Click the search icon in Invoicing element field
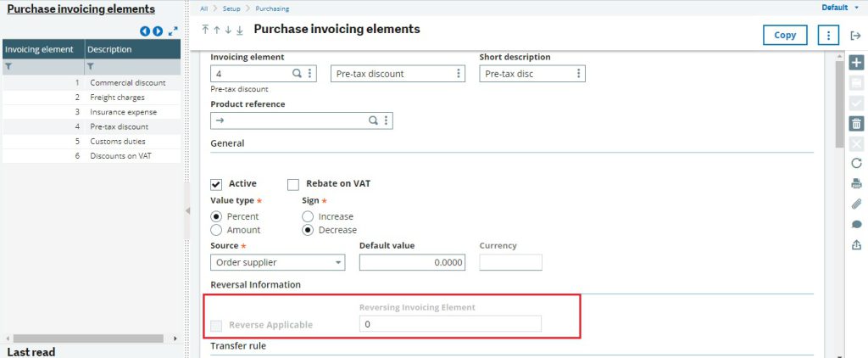The width and height of the screenshot is (868, 358). (x=297, y=74)
